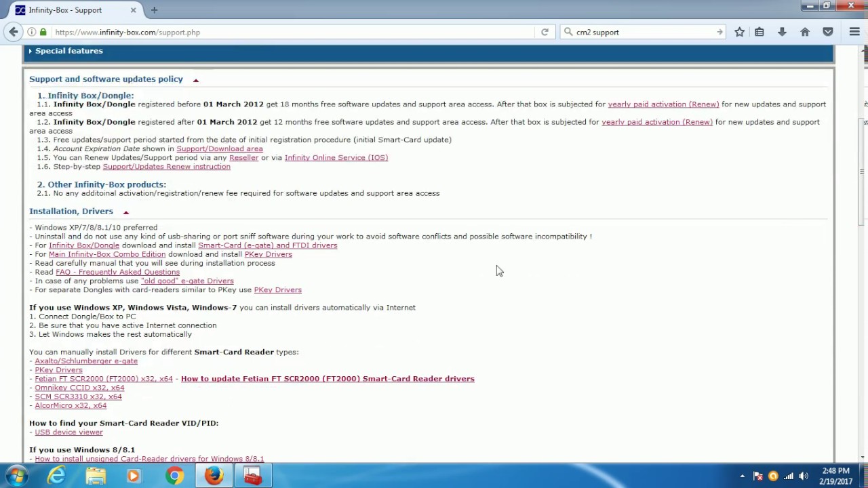The image size is (868, 488).
Task: Open SCM SCR3310 x32, x64 link
Action: (x=78, y=396)
